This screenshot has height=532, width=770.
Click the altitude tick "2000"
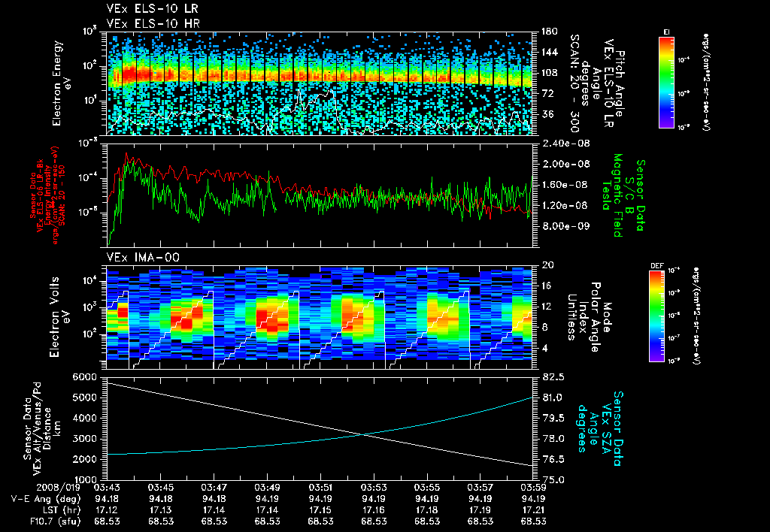click(84, 459)
